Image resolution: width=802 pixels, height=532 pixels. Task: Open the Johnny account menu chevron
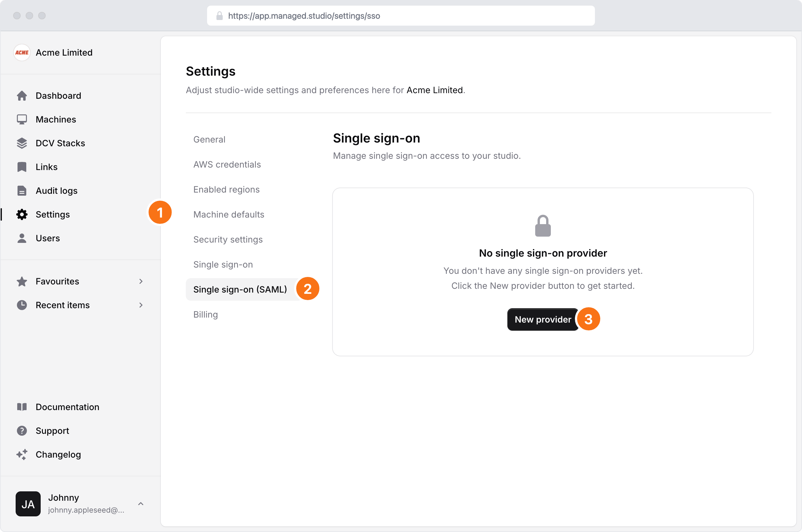pyautogui.click(x=141, y=504)
